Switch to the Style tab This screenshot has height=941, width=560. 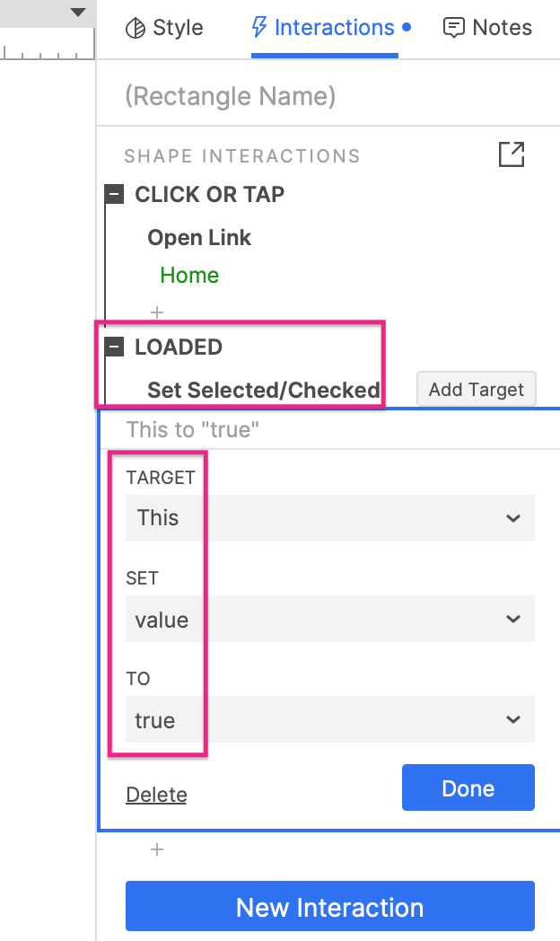[x=164, y=28]
